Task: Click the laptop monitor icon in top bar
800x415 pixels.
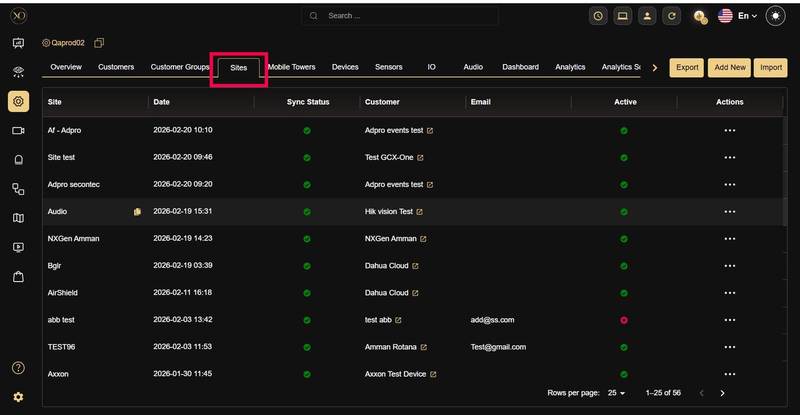Action: [622, 16]
